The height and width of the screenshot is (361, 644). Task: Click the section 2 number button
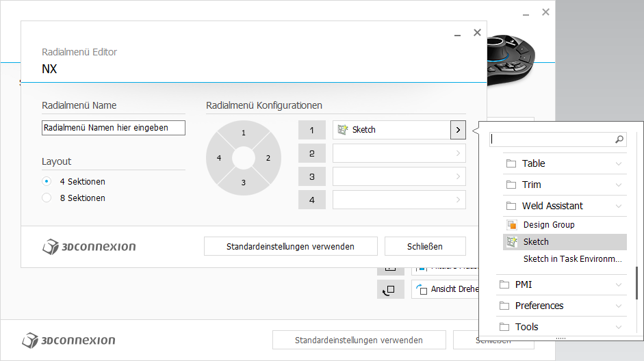[x=311, y=153]
